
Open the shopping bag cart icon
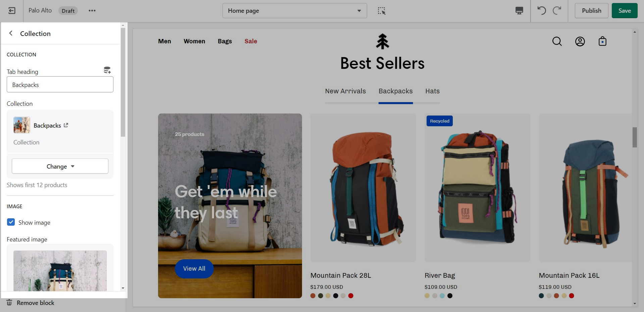602,41
